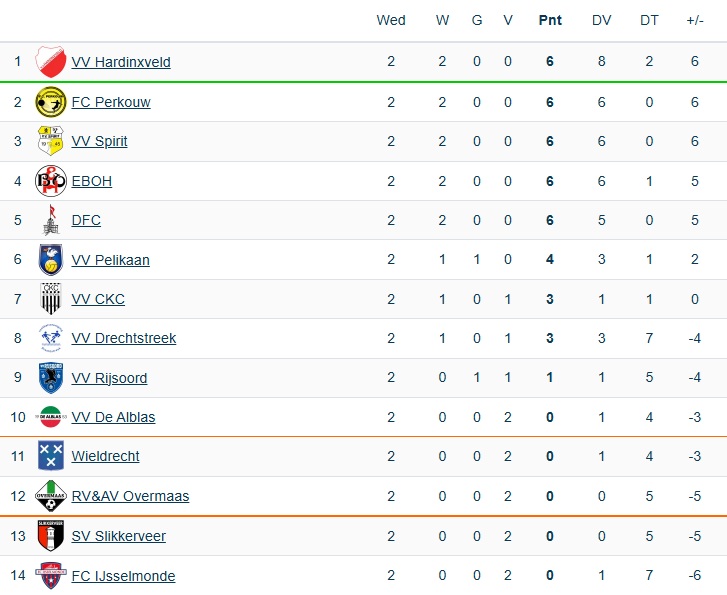727x595 pixels.
Task: Click the +/- goal difference header
Action: (694, 20)
